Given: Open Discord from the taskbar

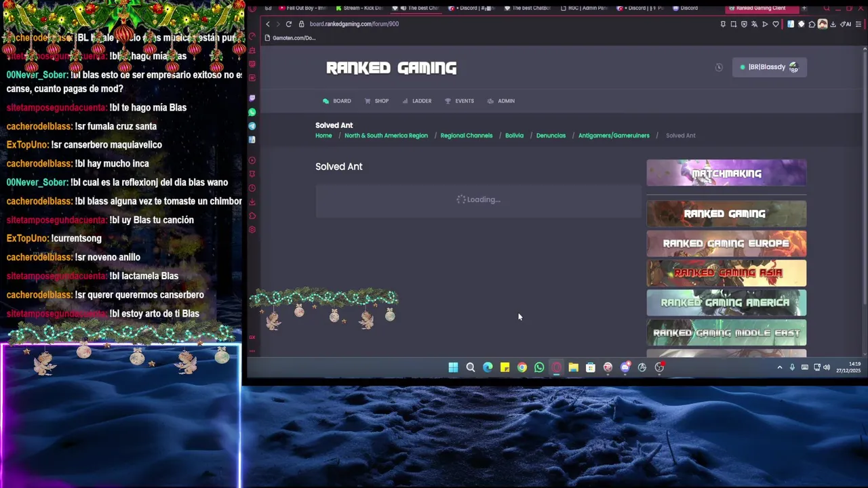Looking at the screenshot, I should [x=625, y=367].
